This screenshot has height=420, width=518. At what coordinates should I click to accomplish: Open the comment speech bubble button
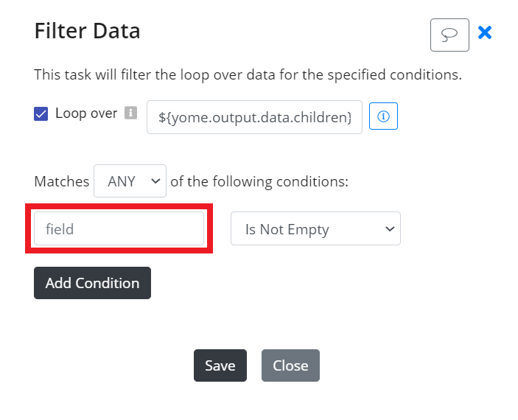(449, 35)
